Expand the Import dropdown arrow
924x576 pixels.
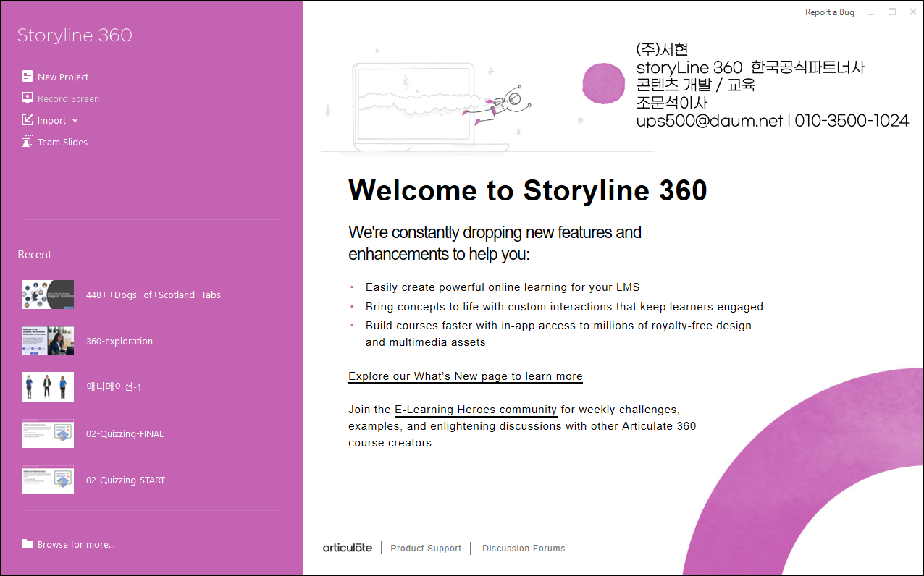[75, 121]
